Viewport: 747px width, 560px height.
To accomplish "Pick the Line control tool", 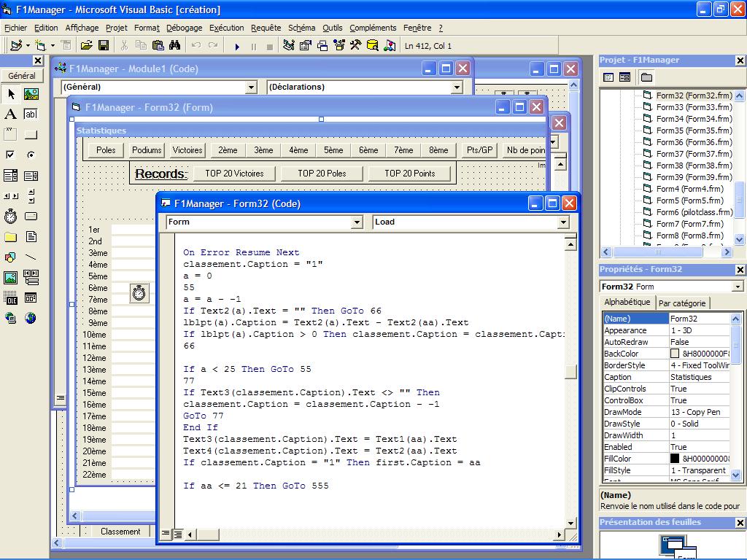I will coord(31,257).
